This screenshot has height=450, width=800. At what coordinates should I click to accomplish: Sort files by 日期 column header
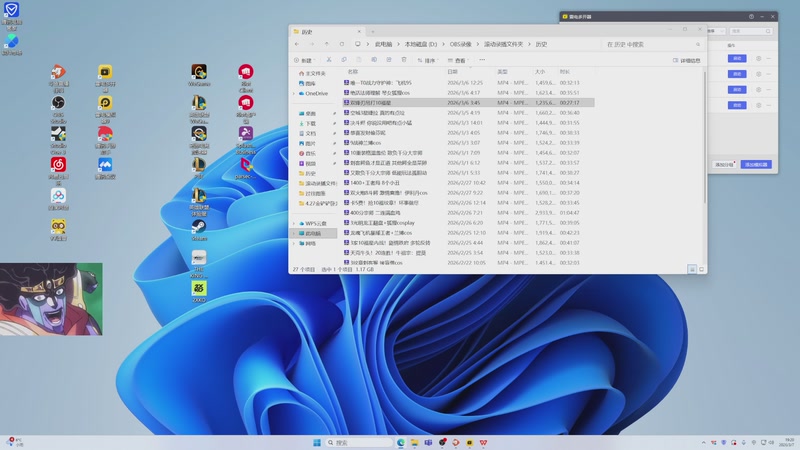click(453, 72)
